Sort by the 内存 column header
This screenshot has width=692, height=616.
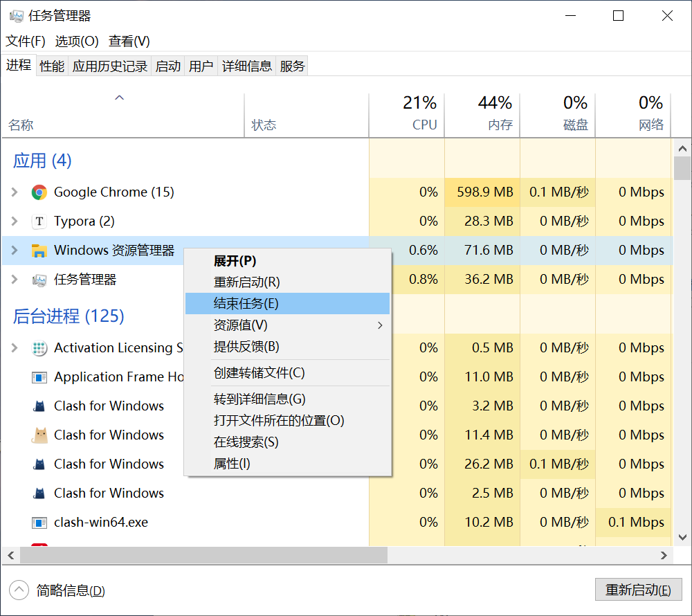482,115
